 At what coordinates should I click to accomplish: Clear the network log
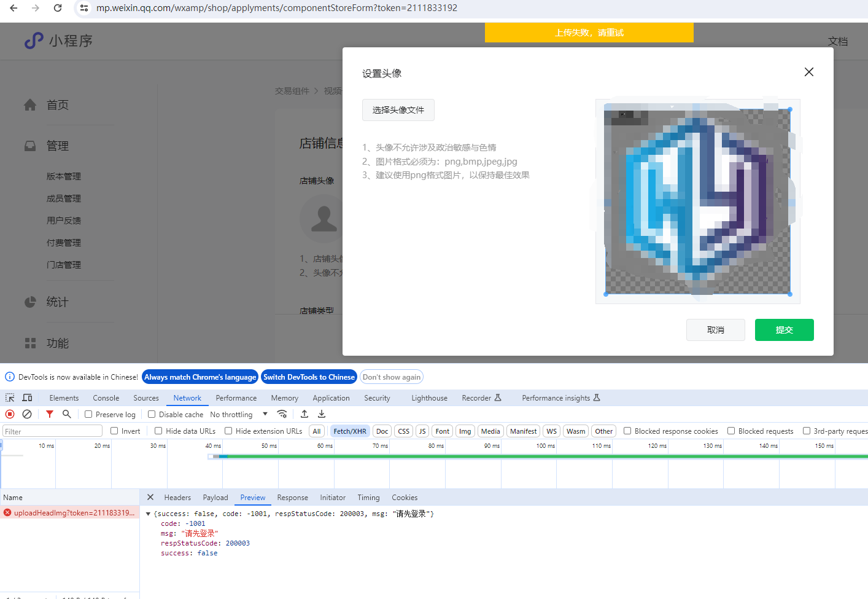tap(27, 414)
